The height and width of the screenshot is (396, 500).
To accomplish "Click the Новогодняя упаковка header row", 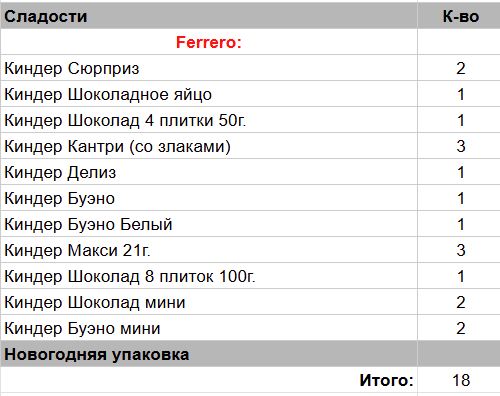I will tap(250, 354).
